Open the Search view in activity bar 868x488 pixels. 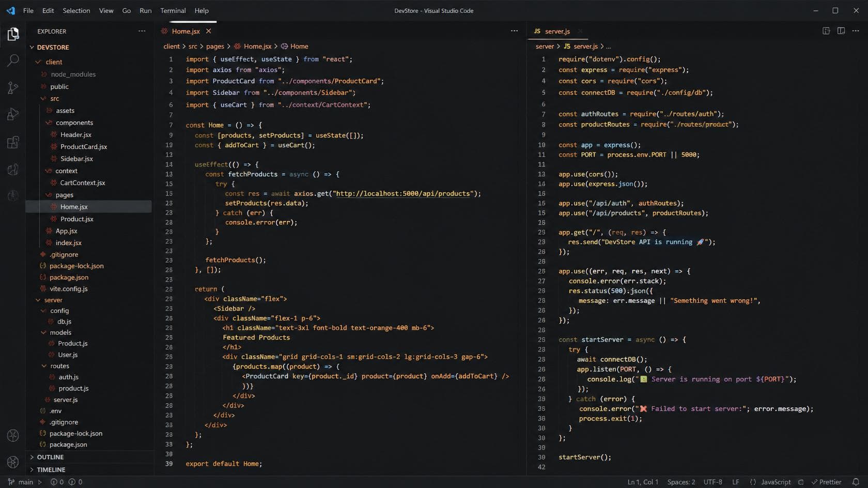[13, 60]
